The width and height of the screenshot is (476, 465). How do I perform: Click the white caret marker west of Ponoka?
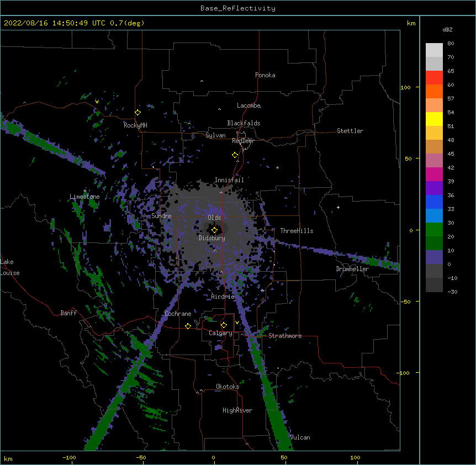[202, 81]
